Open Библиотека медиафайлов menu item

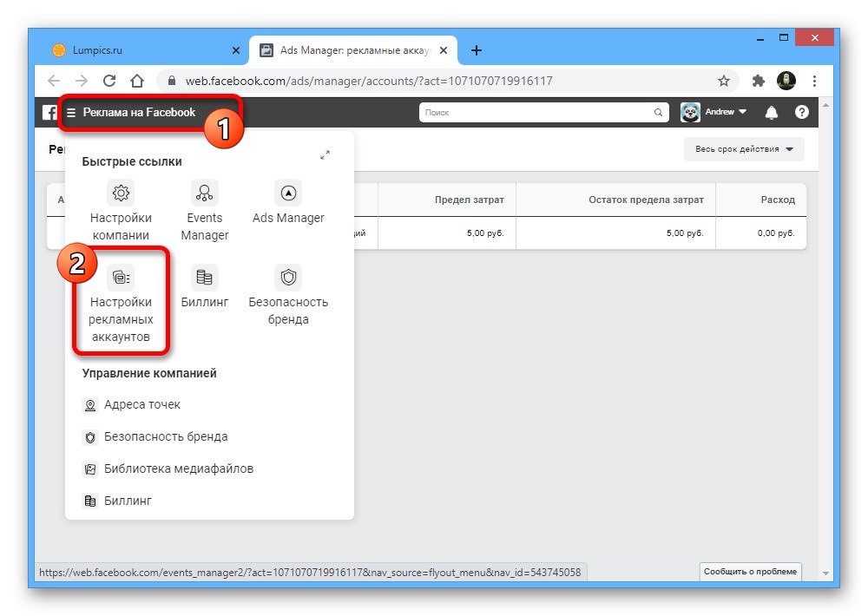pyautogui.click(x=168, y=469)
